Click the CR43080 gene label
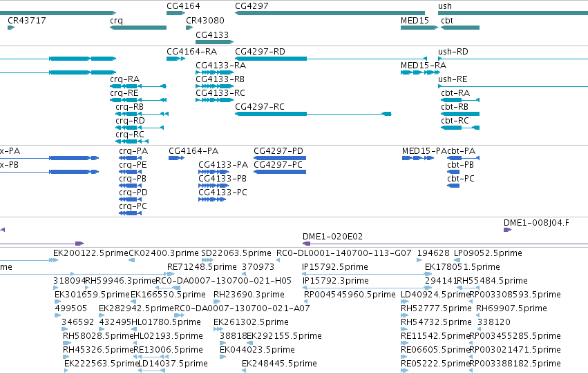 (x=205, y=20)
